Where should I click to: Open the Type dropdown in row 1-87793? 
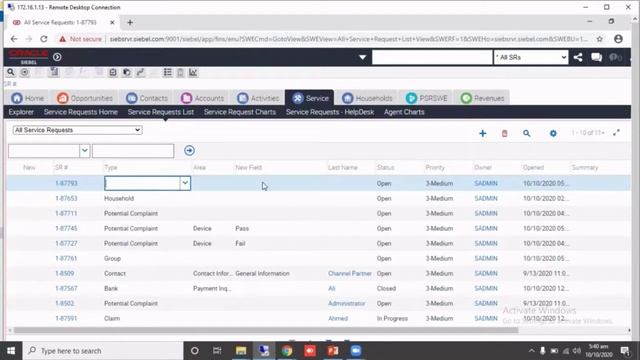185,183
